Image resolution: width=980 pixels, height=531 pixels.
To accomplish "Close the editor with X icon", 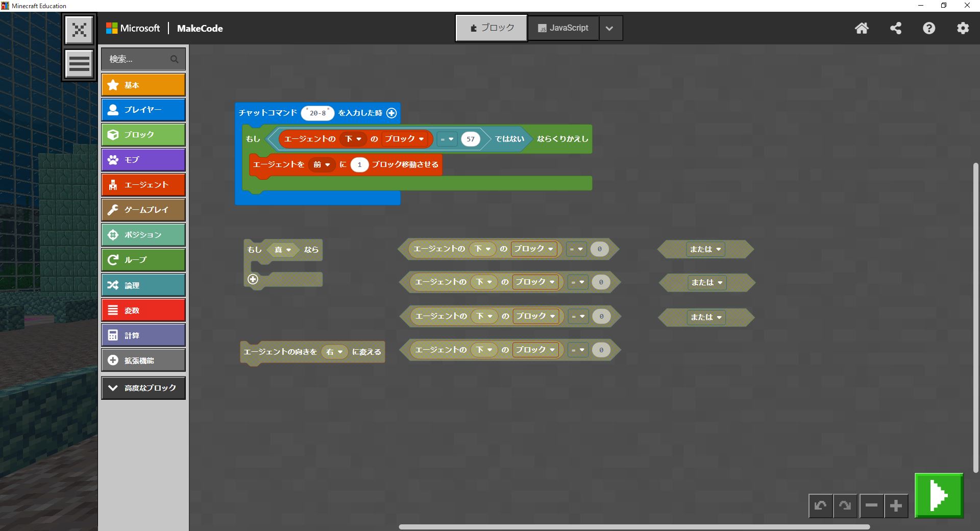I will tap(79, 30).
